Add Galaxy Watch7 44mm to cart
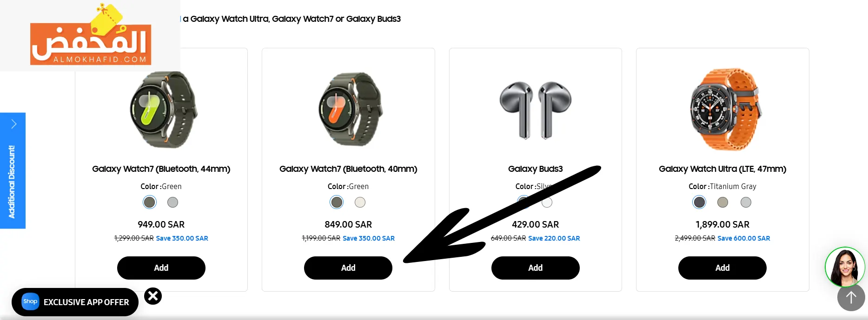Screen dimensions: 868x320 [x=161, y=268]
